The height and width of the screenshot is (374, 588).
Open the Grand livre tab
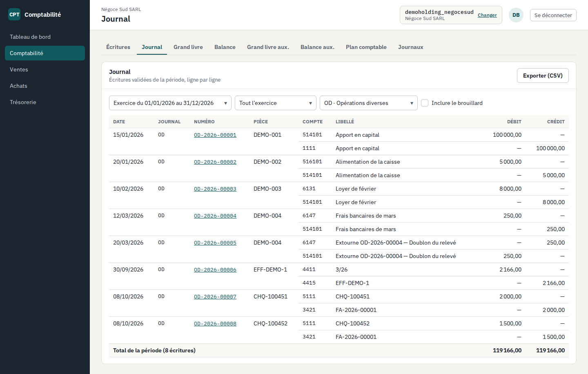click(x=188, y=47)
